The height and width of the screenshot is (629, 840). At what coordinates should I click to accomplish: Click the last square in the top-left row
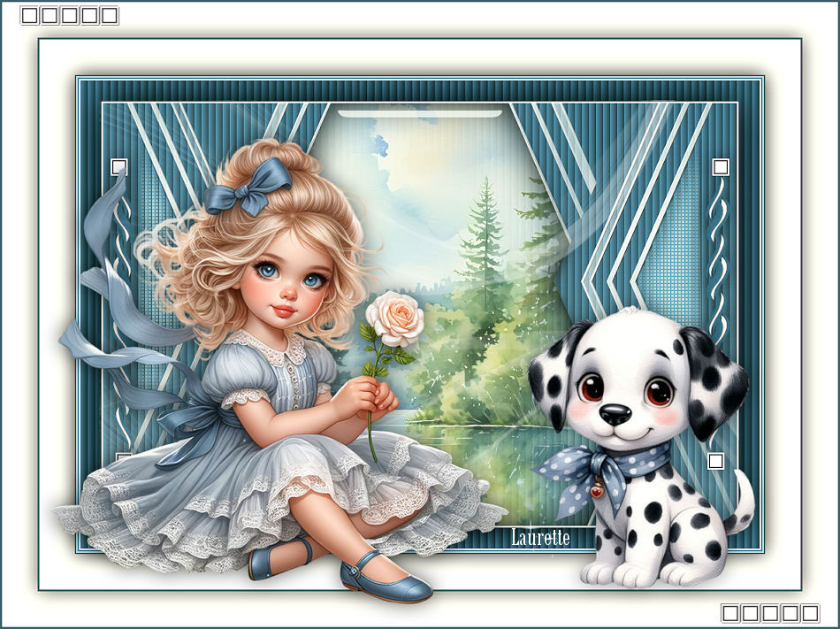click(110, 15)
